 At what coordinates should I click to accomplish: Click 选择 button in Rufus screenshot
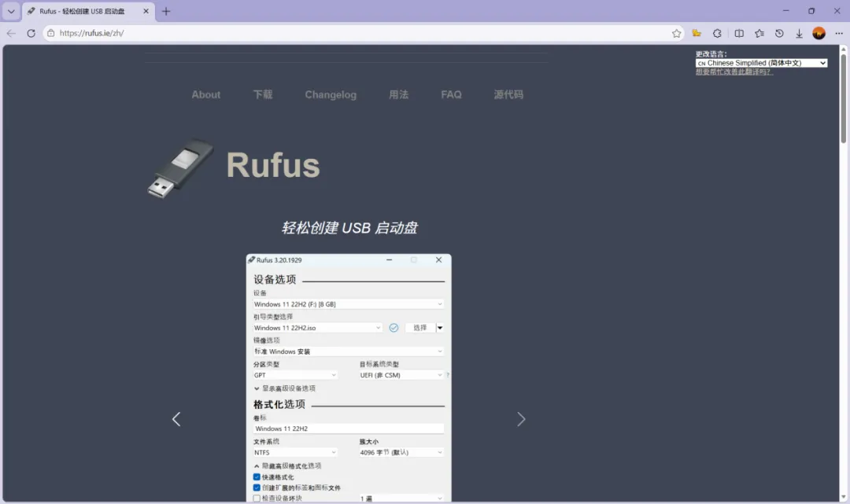[x=420, y=328]
